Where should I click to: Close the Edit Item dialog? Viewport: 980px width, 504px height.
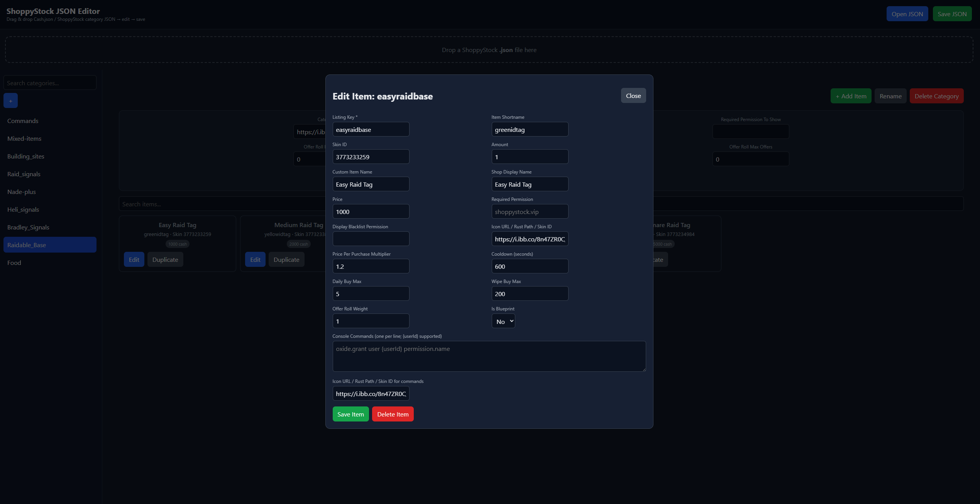pyautogui.click(x=633, y=96)
